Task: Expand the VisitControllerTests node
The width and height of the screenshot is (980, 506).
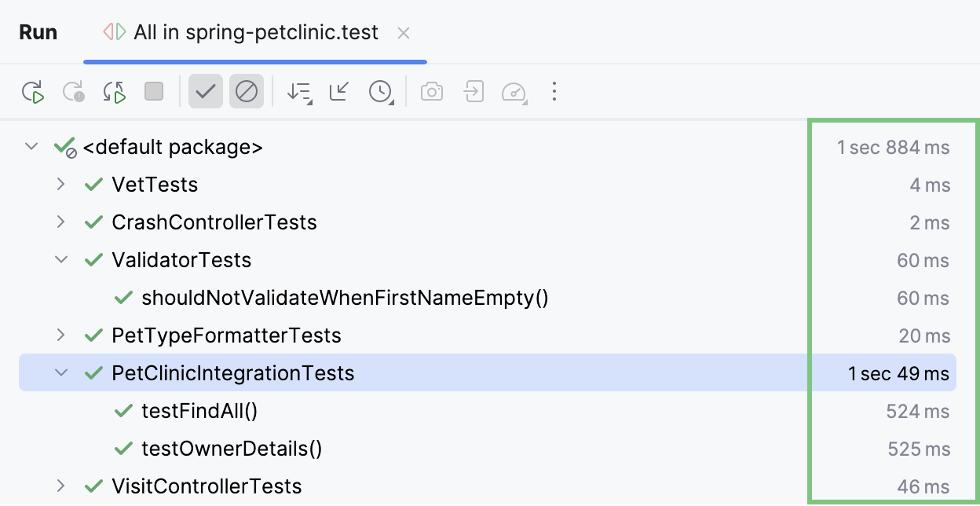Action: pos(61,486)
